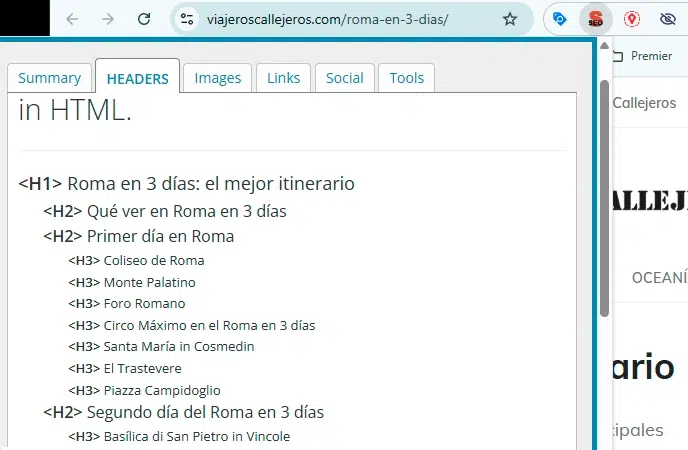Screen dimensions: 688x450
Task: Open the Images tab
Action: [218, 78]
